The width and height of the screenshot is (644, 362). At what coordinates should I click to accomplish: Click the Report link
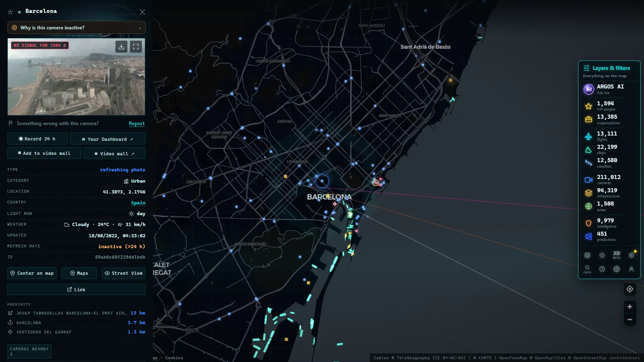click(136, 123)
